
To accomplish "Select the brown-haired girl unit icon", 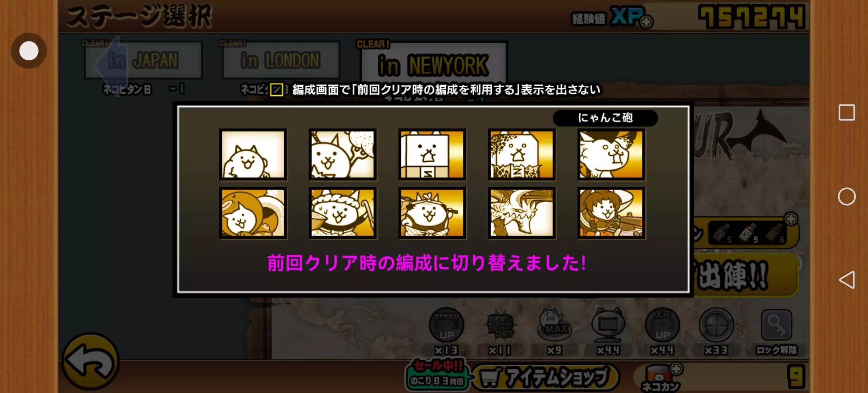I will (611, 213).
